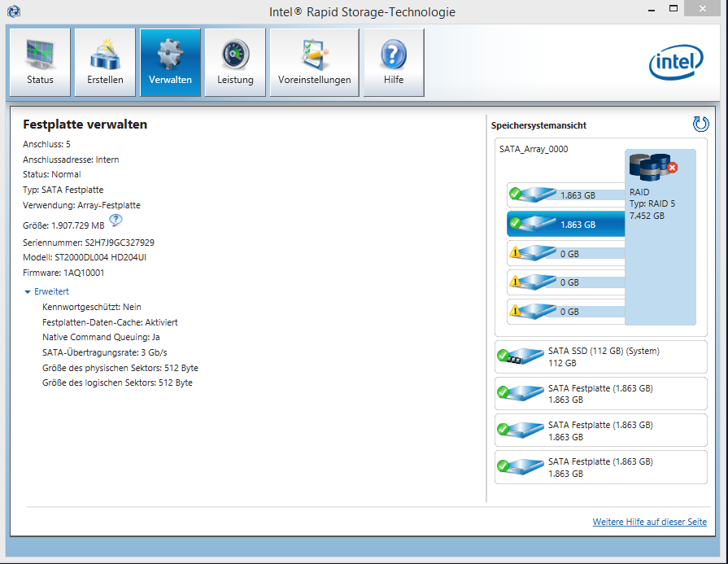Click Typ: SATA Festplatte text
Screen dimensions: 728x564
(63, 190)
